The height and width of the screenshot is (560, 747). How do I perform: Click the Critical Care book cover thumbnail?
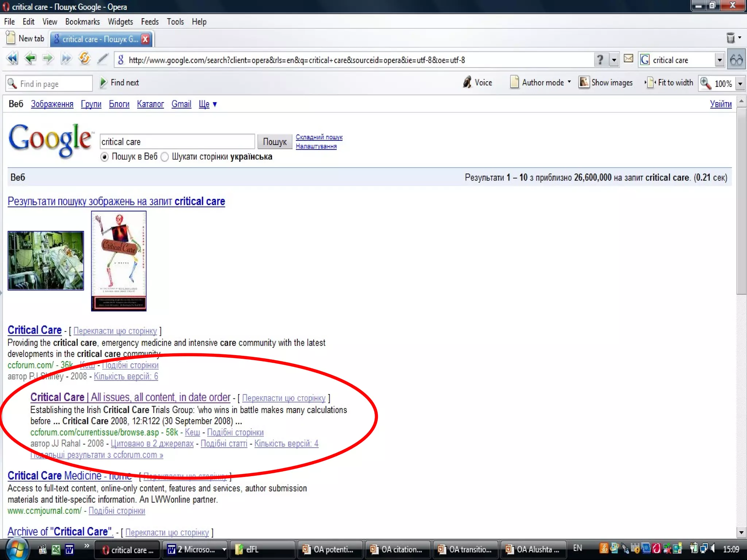click(119, 261)
